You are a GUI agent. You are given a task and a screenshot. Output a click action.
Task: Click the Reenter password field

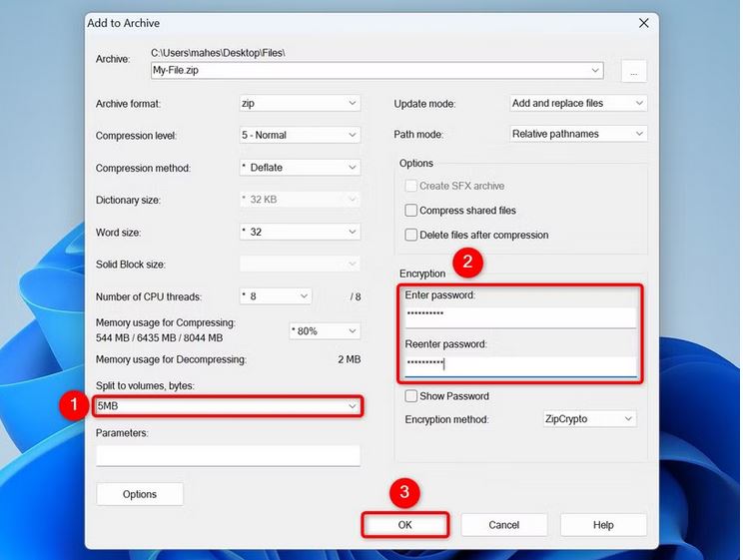click(x=520, y=366)
